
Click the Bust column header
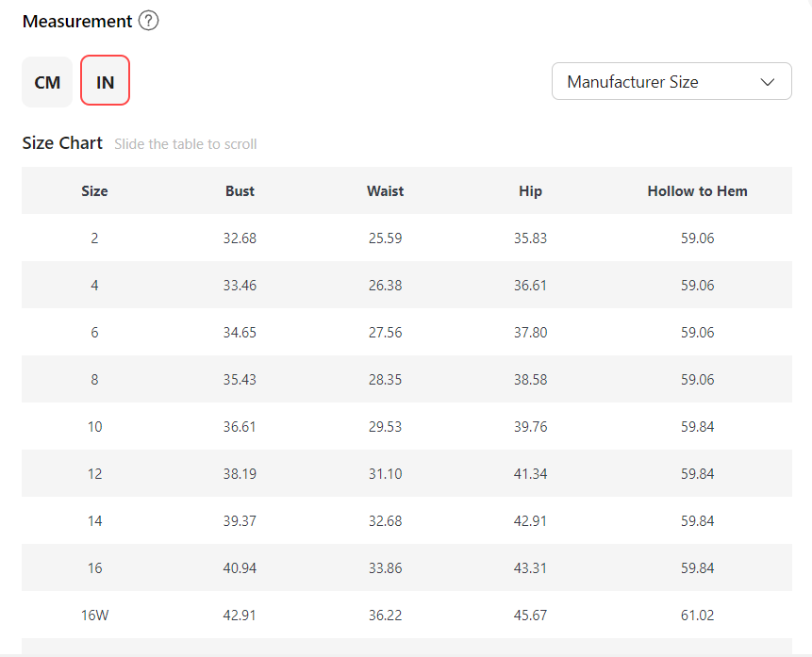click(240, 190)
